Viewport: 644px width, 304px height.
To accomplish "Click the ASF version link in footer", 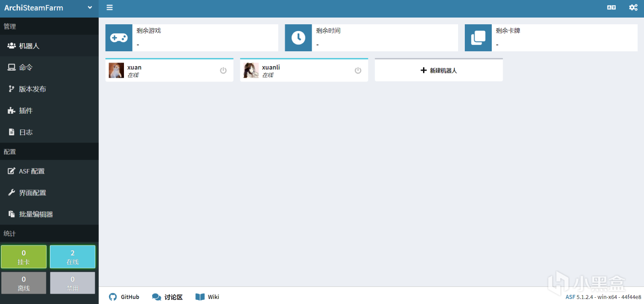I will pyautogui.click(x=570, y=297).
